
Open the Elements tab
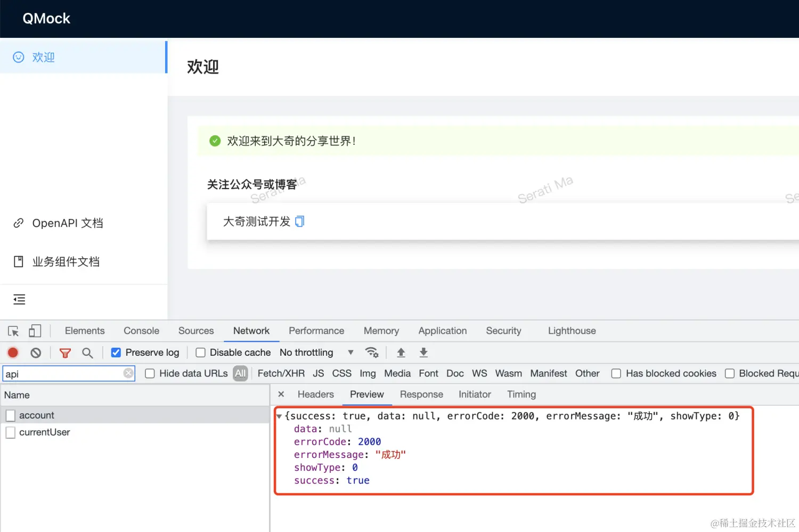point(85,331)
